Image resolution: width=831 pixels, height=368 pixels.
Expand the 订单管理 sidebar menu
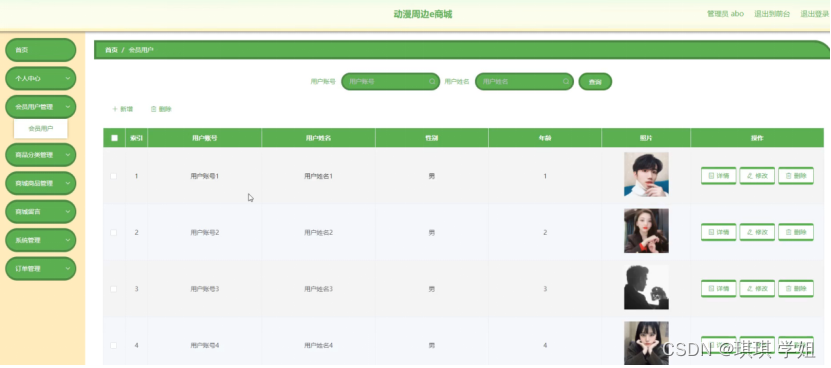point(41,268)
